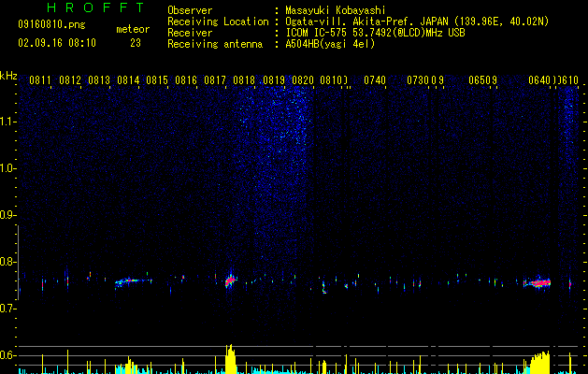
Task: Click the 1.1 kHz axis label
Action: (x=8, y=122)
